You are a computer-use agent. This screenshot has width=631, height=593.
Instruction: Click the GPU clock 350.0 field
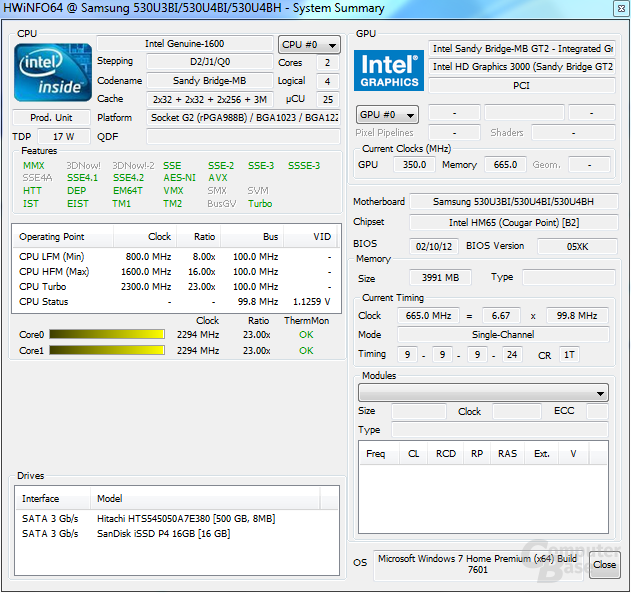point(414,165)
